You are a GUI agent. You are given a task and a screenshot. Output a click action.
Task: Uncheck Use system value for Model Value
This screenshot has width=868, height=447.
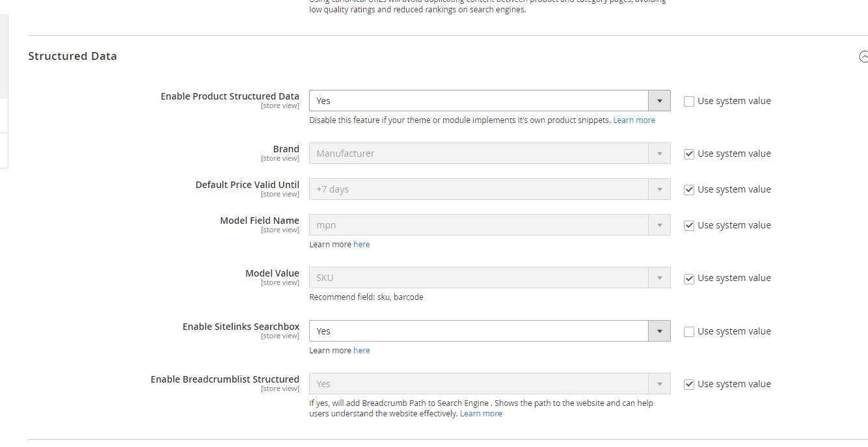[689, 278]
